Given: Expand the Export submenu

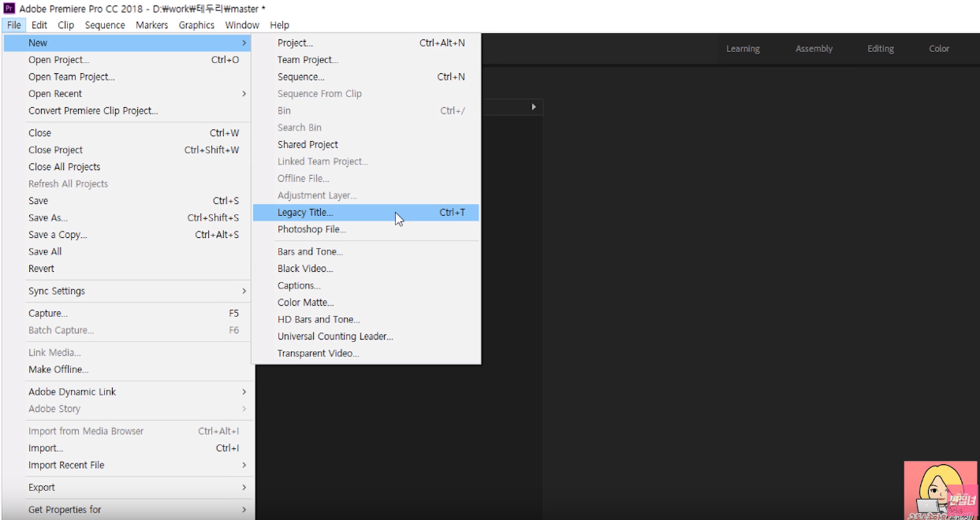Looking at the screenshot, I should click(127, 488).
